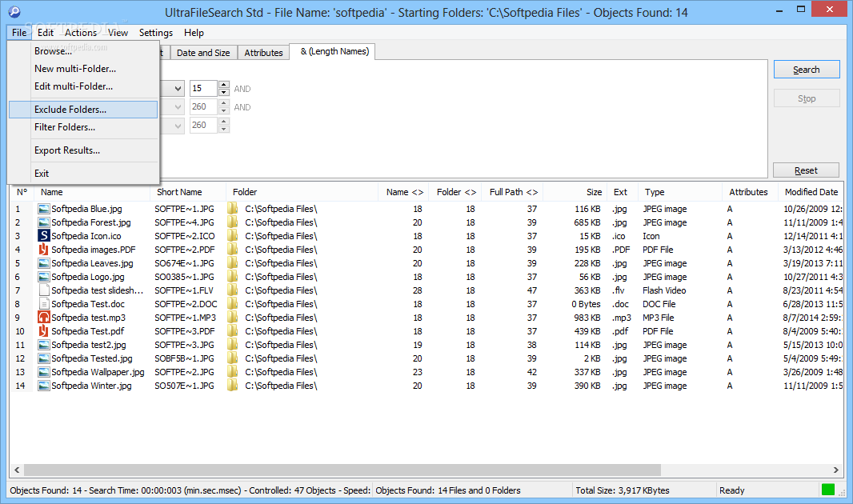Select the short name SOFTPE~1.MP3
Image resolution: width=853 pixels, height=504 pixels.
click(x=185, y=318)
